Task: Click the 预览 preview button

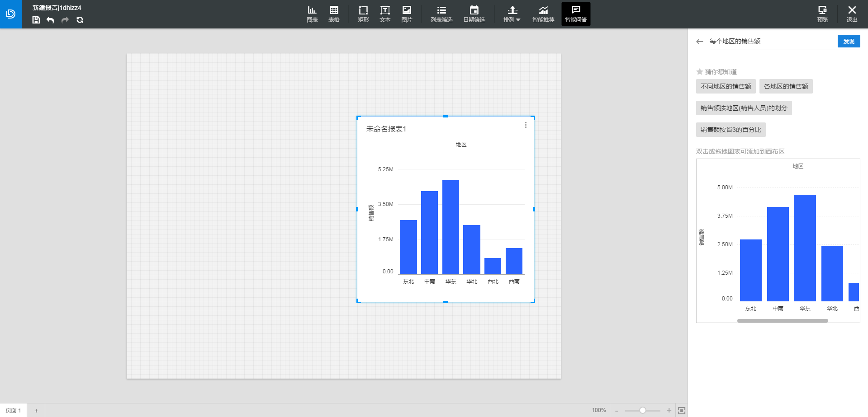Action: pyautogui.click(x=822, y=14)
